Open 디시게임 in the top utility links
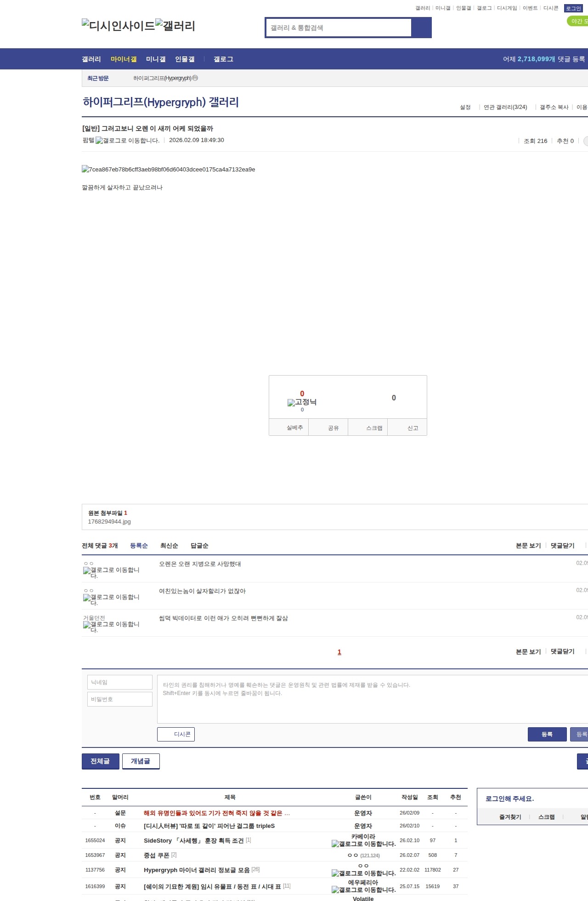This screenshot has width=588, height=901. pyautogui.click(x=507, y=8)
